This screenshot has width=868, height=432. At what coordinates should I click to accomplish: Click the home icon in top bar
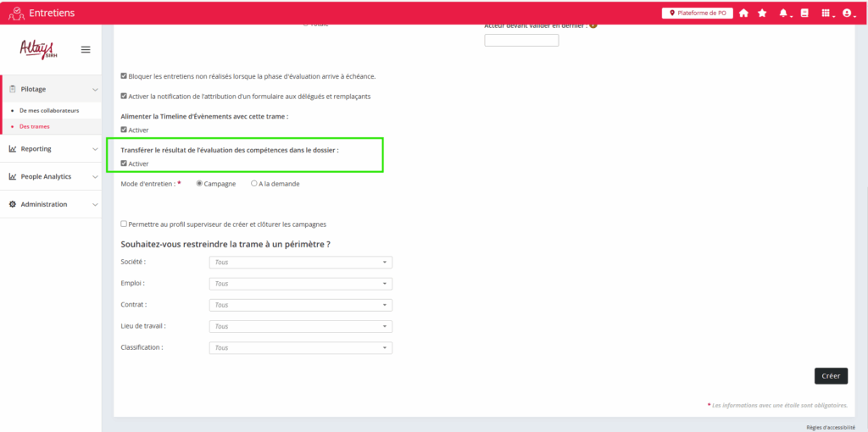click(x=743, y=14)
